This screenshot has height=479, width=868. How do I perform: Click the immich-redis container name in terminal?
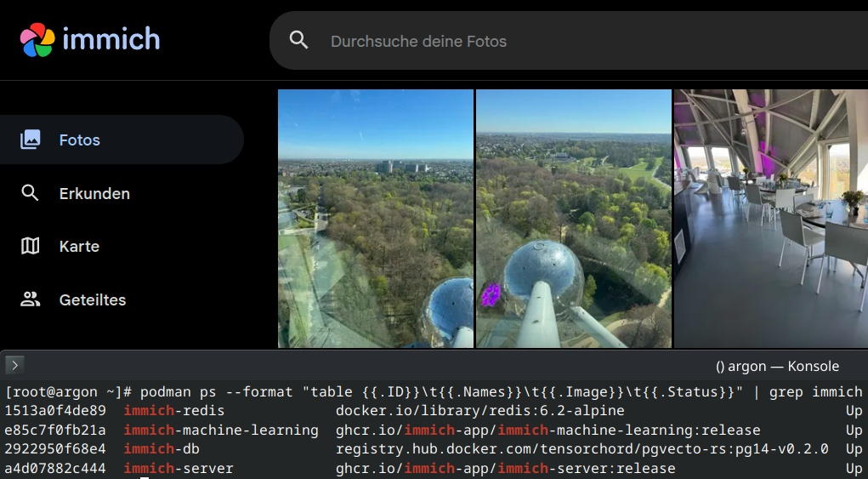[x=174, y=411]
